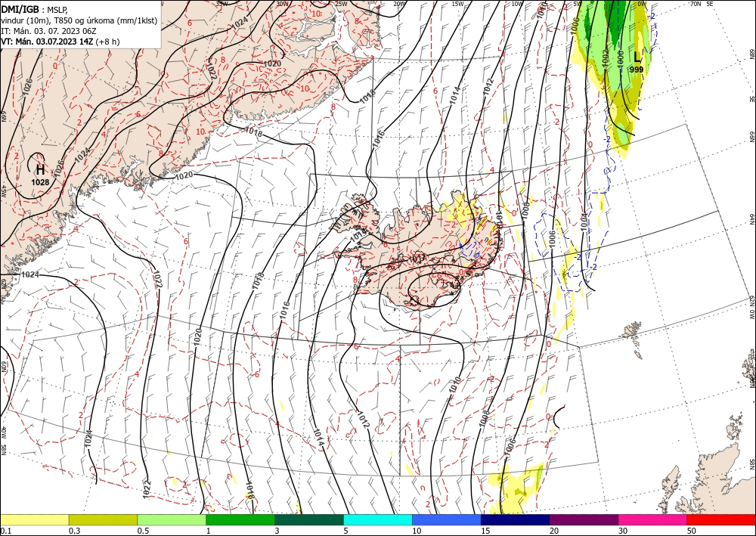Click the '64N' latitude label

click(x=751, y=219)
